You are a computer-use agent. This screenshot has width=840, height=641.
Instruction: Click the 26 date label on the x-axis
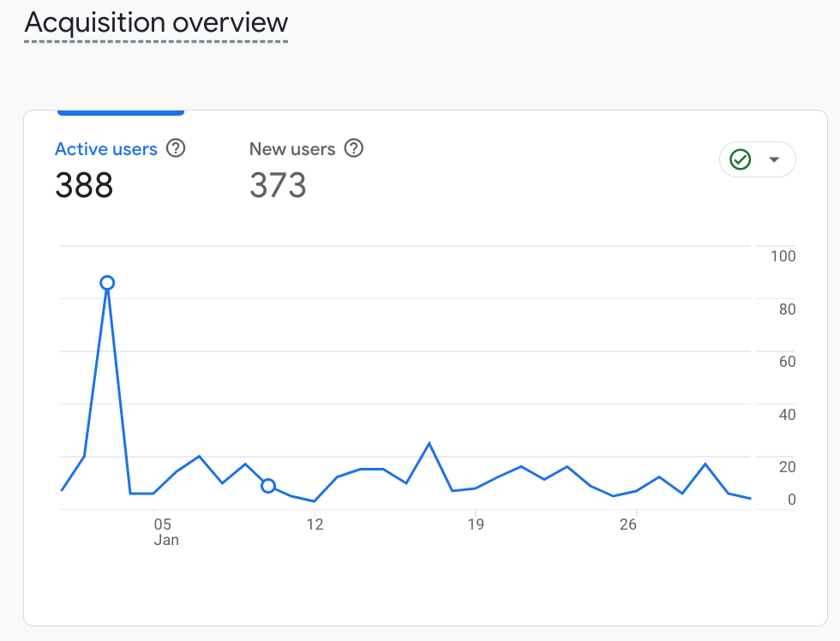[628, 524]
